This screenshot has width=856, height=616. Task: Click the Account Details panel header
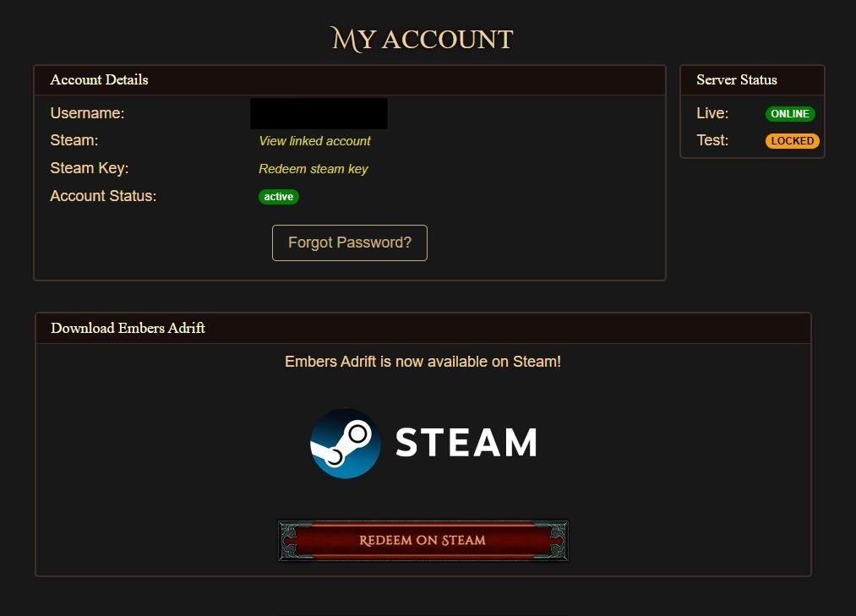tap(350, 80)
